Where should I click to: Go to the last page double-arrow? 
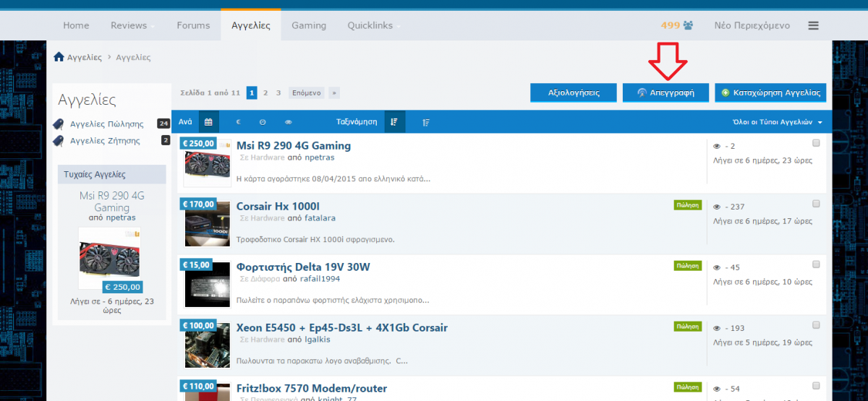(333, 92)
